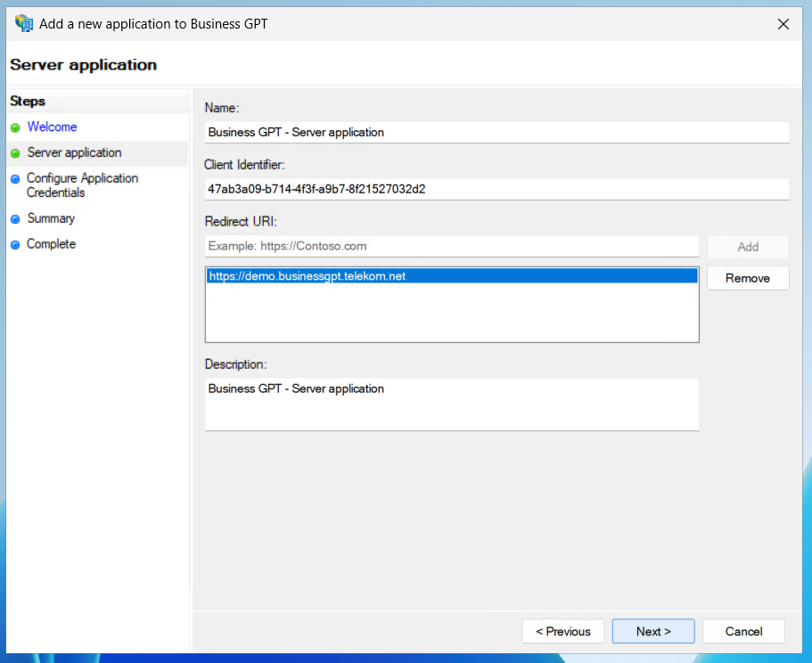Viewport: 812px width, 663px height.
Task: Click the blue bullet beside Complete
Action: pos(15,244)
